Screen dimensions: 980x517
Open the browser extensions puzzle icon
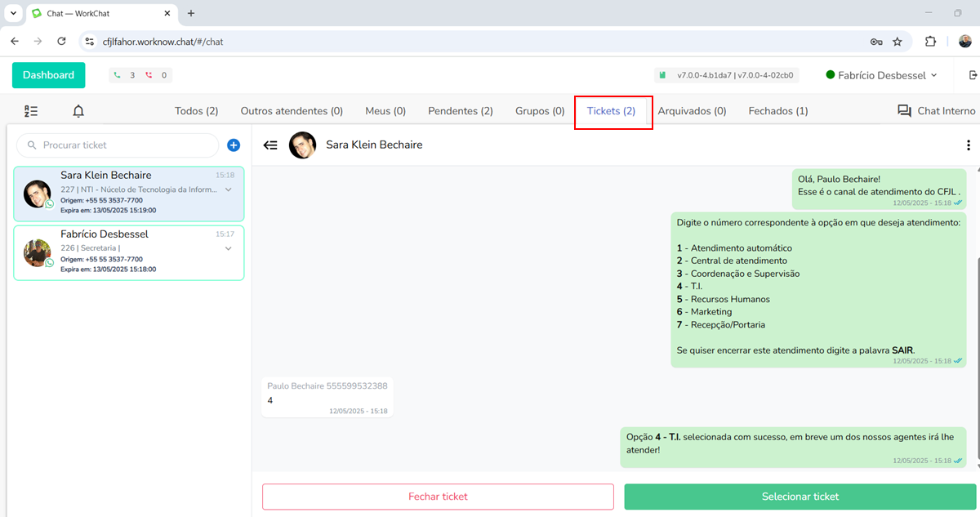point(930,41)
